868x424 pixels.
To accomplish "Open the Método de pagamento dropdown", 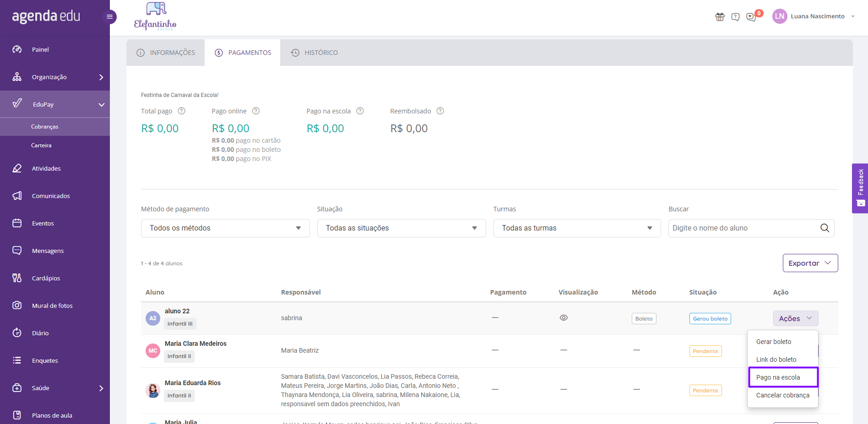I will tap(225, 228).
